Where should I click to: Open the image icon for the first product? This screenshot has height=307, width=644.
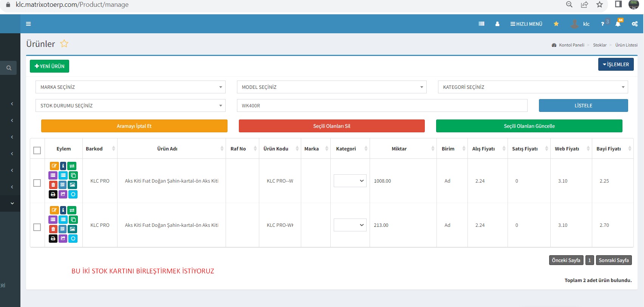point(73,185)
